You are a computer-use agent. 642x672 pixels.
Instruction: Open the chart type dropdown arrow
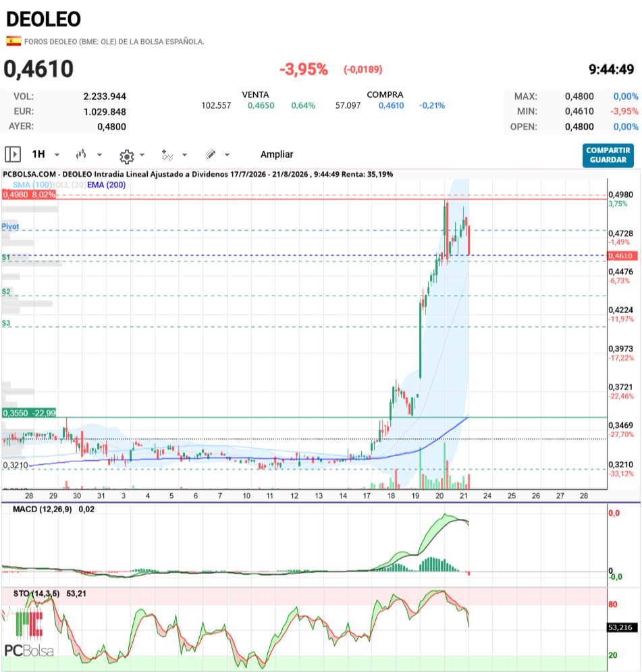click(x=99, y=155)
